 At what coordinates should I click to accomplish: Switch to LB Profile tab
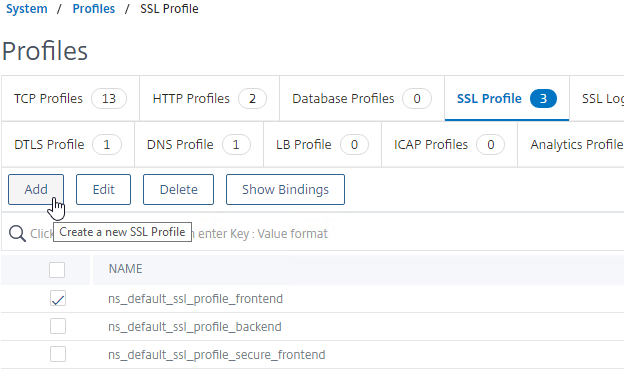point(322,145)
